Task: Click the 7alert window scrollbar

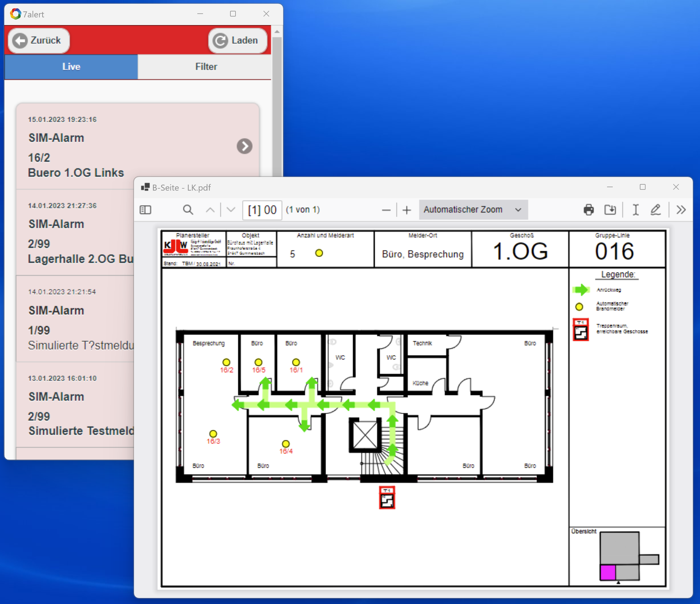Action: coord(277,106)
